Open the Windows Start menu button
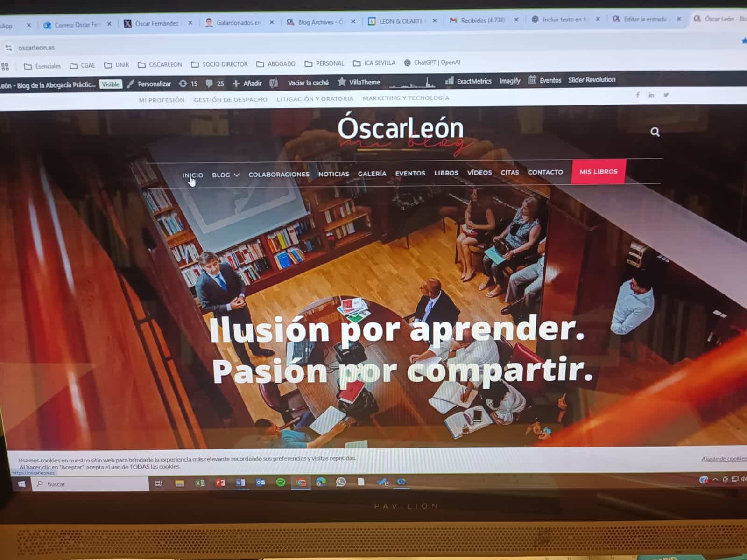Viewport: 747px width, 560px height. pos(21,484)
